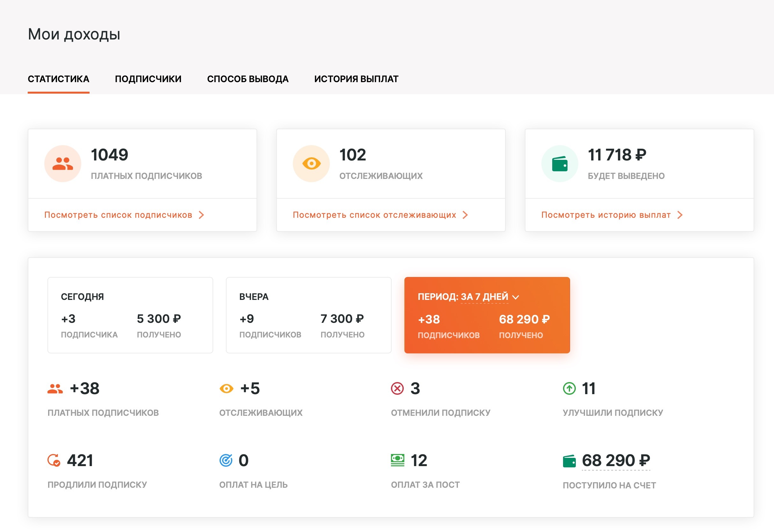Click chevron next to followers list link
The height and width of the screenshot is (532, 774).
click(465, 215)
